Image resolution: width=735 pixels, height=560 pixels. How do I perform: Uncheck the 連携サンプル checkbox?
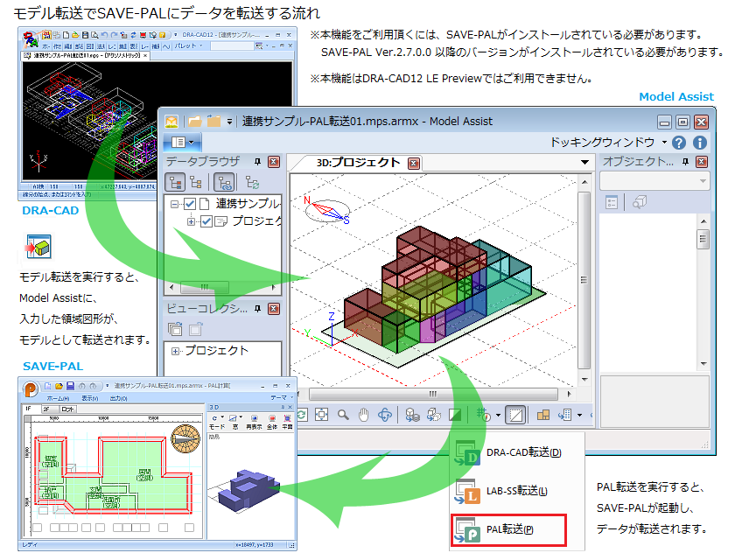tap(189, 204)
